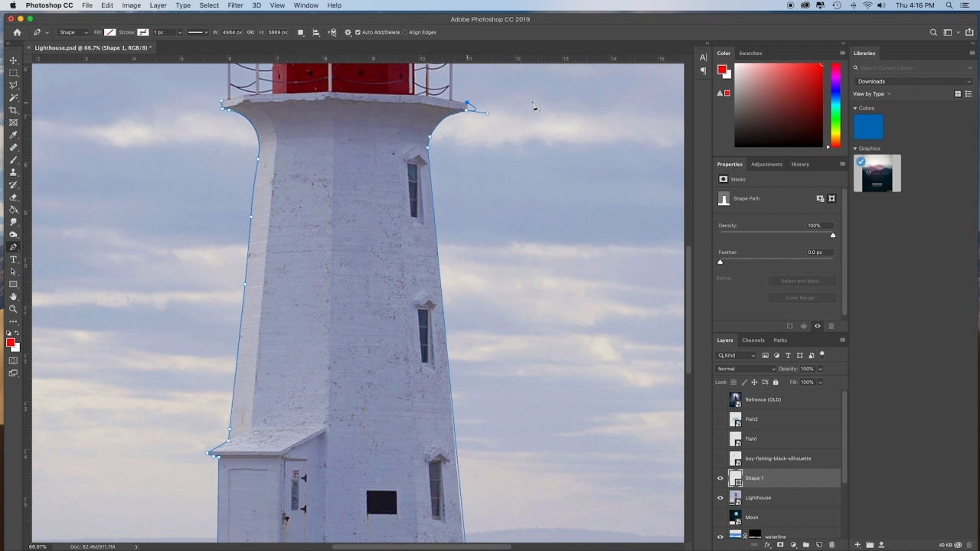Expand the View by Type dropdown

tap(872, 94)
